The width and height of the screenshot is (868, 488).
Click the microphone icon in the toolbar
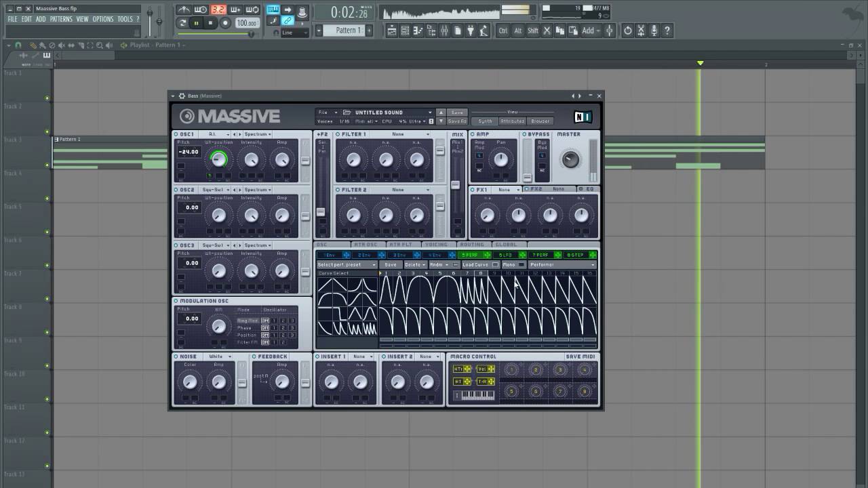coord(654,30)
